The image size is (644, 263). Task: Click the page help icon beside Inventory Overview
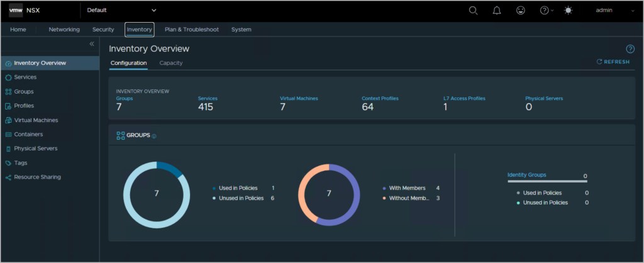(x=630, y=49)
